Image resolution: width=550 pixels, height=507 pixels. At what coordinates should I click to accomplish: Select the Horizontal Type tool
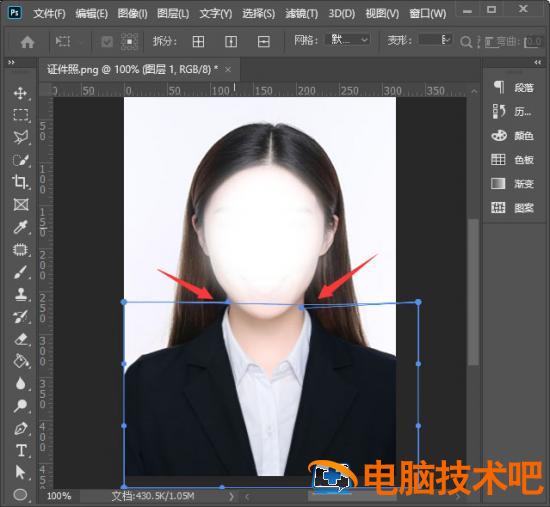20,451
